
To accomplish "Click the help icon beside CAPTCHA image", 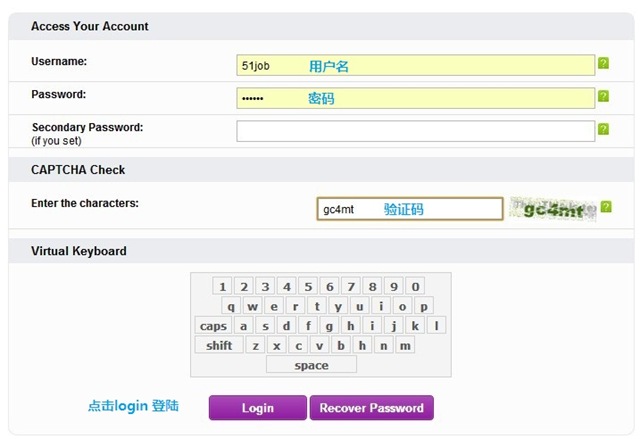I will coord(606,207).
